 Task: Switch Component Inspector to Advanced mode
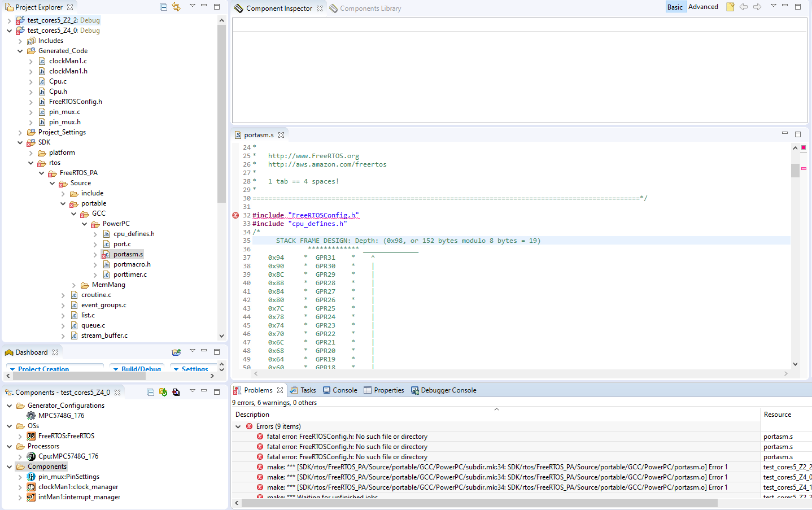pyautogui.click(x=703, y=7)
